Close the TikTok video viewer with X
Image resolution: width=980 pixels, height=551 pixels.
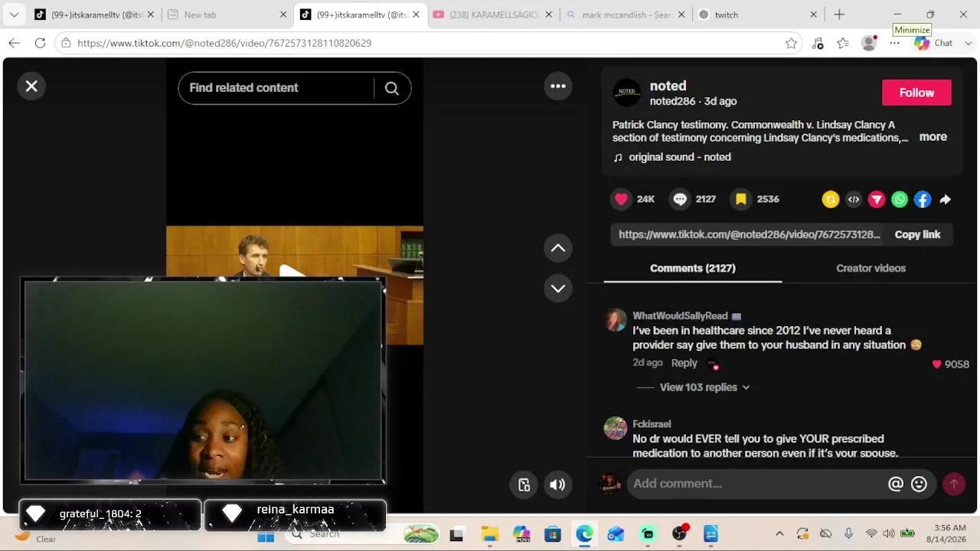pos(31,86)
